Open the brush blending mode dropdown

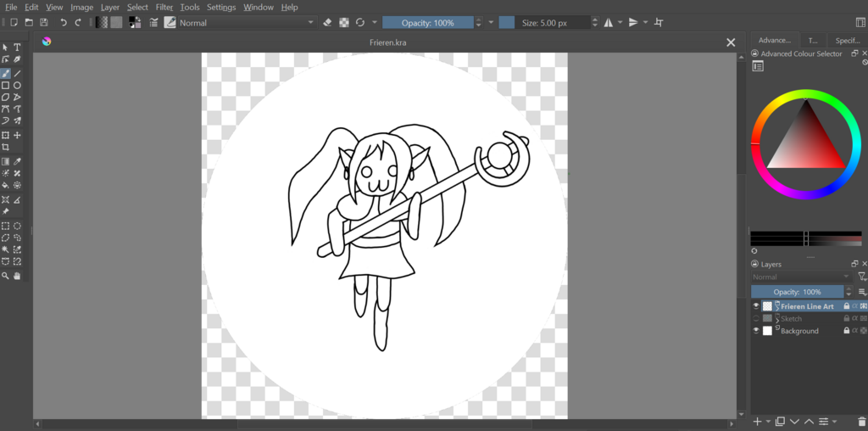[246, 23]
